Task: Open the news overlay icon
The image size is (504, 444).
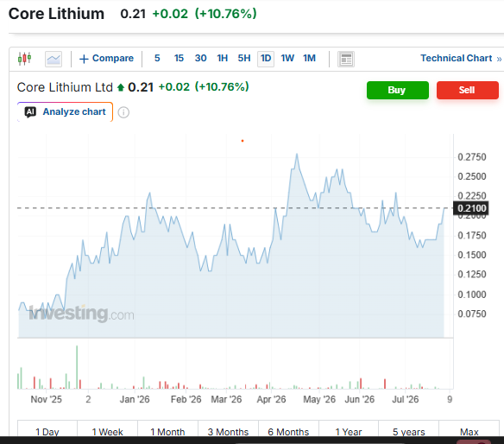Action: tap(346, 60)
